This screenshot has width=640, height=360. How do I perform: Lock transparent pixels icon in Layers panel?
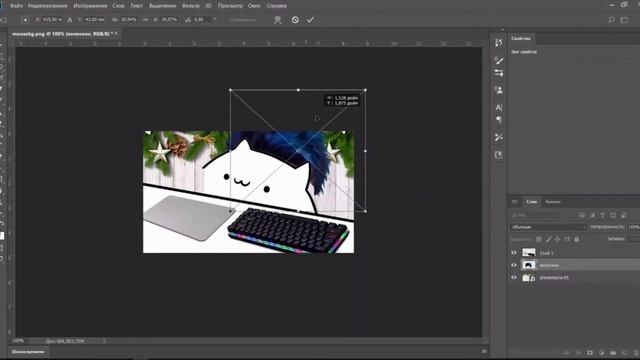point(539,239)
